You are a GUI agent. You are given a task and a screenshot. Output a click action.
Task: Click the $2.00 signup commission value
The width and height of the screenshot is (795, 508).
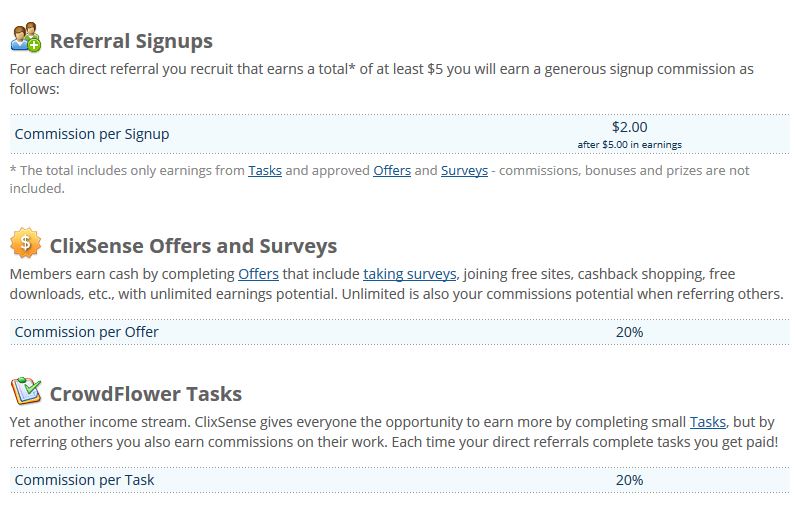(629, 127)
